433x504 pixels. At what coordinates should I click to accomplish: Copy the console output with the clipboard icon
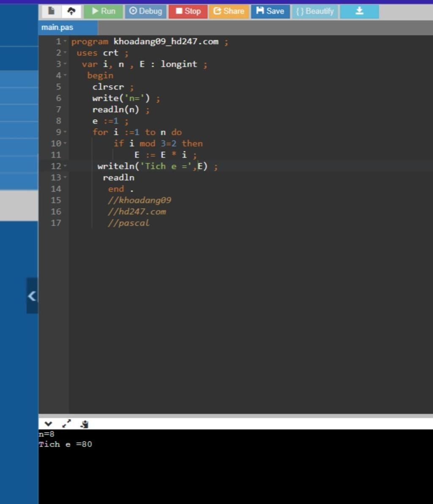pos(85,424)
